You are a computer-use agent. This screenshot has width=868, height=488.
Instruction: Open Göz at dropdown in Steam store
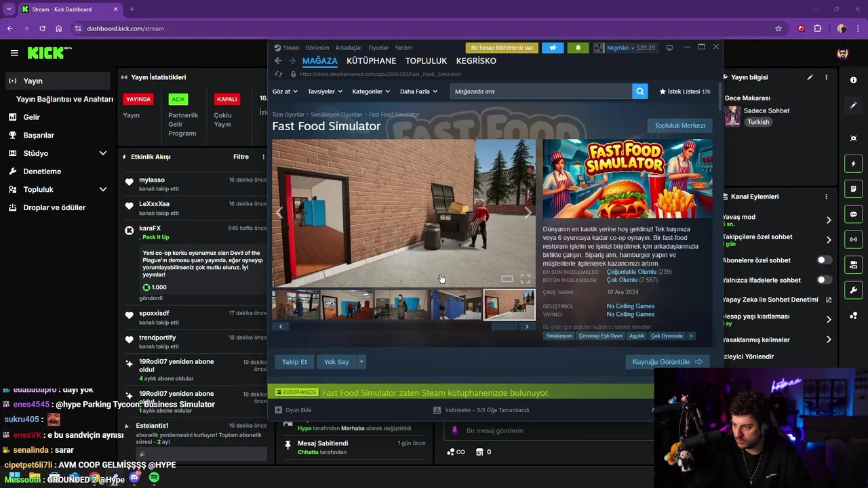[285, 91]
